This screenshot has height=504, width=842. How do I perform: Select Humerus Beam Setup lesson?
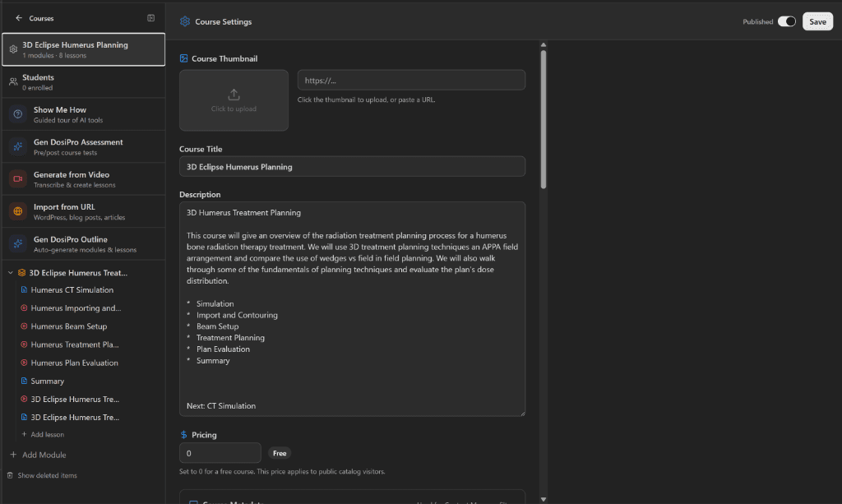pos(69,326)
